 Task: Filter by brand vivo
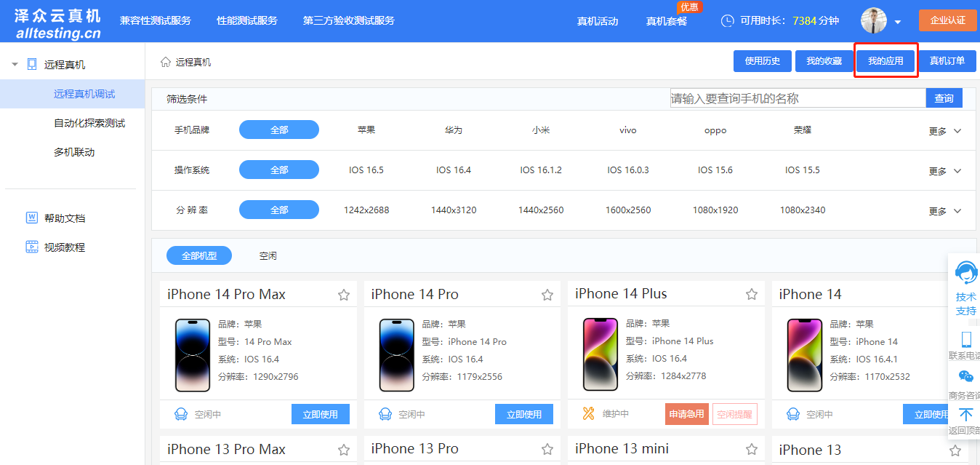628,130
